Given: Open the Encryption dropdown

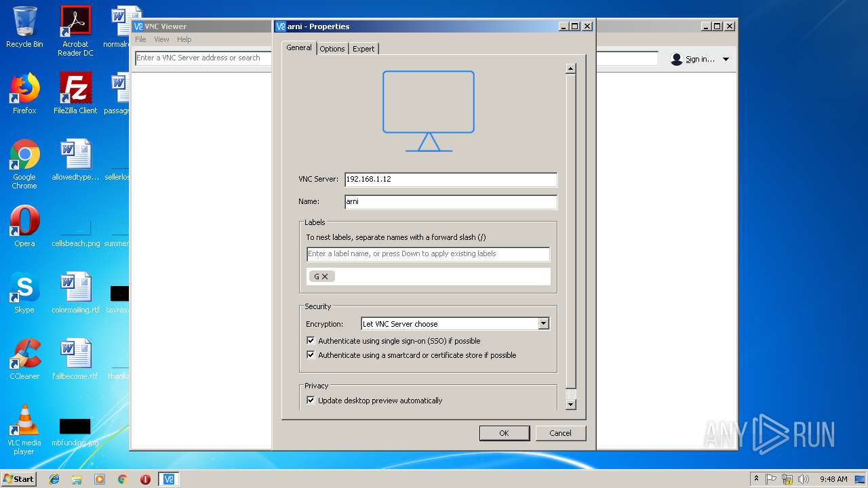Looking at the screenshot, I should 455,324.
